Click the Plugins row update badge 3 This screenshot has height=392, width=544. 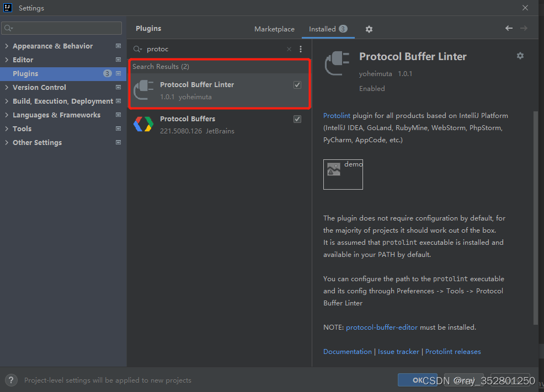(x=107, y=73)
